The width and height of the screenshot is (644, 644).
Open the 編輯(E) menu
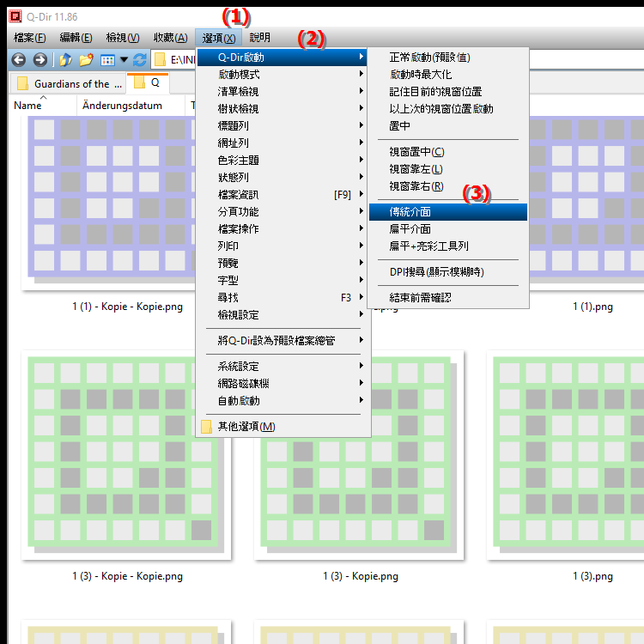76,38
